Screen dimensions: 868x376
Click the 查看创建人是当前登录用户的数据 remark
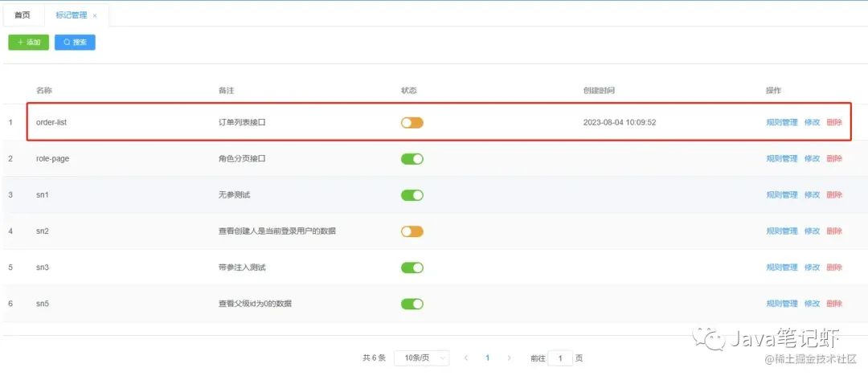[x=276, y=231]
